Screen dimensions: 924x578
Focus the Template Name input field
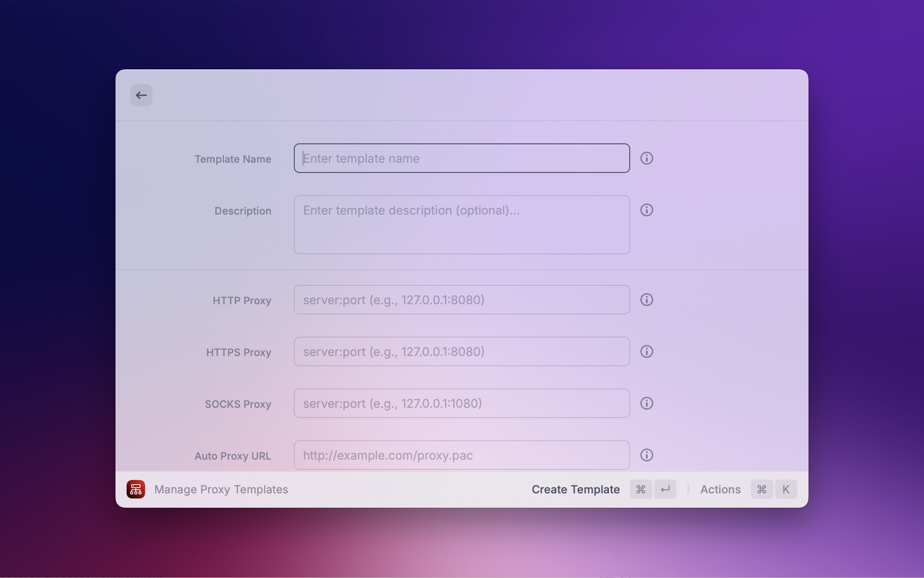(461, 158)
